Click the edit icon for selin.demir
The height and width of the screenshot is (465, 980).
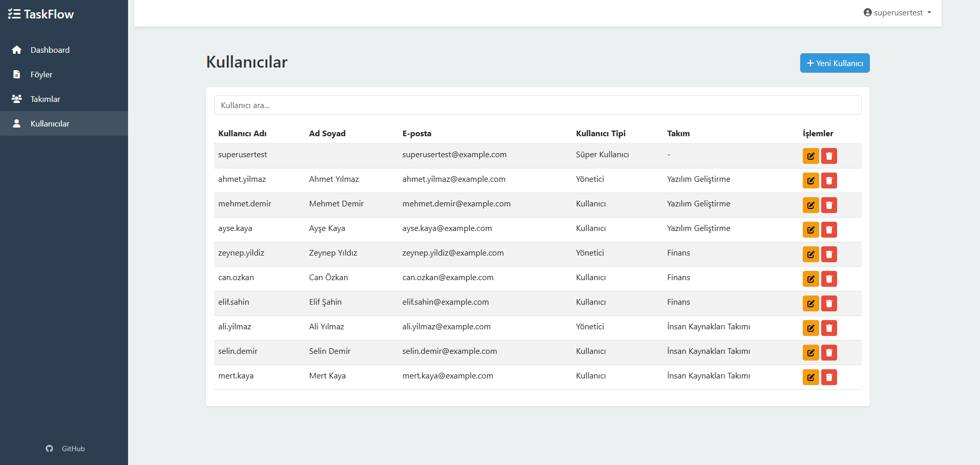click(x=810, y=353)
